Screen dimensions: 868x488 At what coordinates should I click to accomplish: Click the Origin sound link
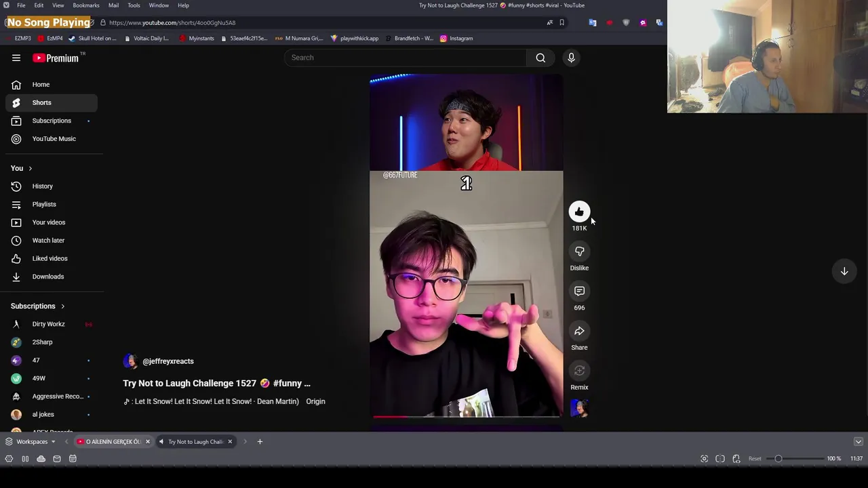point(315,401)
